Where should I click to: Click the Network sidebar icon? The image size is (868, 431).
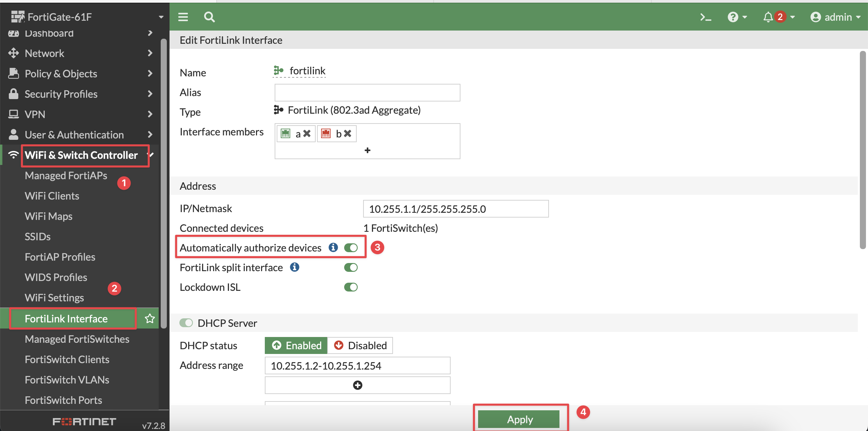(x=14, y=53)
